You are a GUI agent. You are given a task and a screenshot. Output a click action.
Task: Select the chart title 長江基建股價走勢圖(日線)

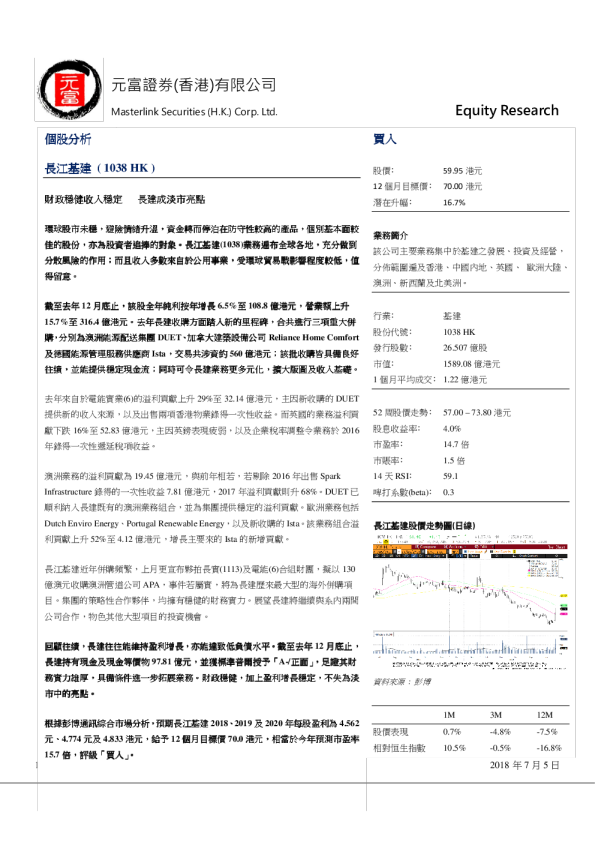click(x=424, y=525)
